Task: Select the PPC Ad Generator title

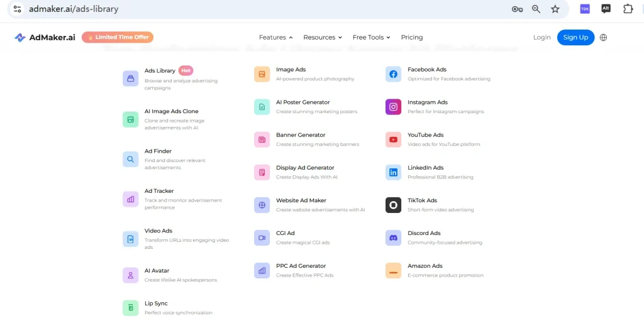Action: (x=301, y=266)
